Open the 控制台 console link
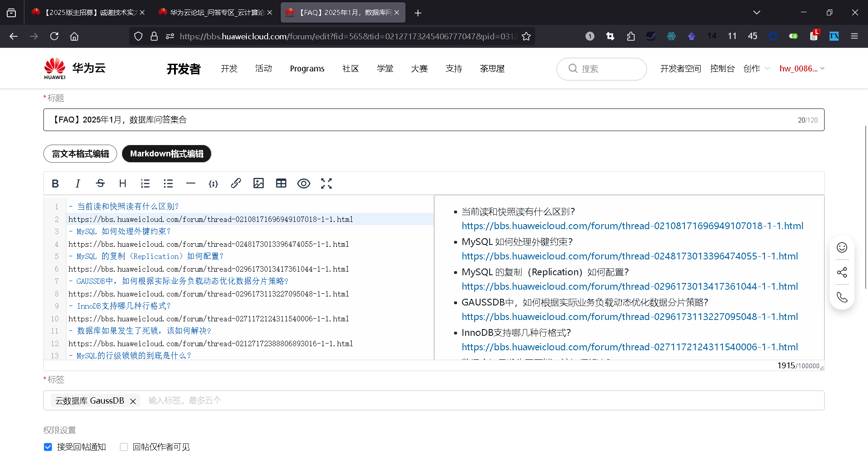 (722, 69)
